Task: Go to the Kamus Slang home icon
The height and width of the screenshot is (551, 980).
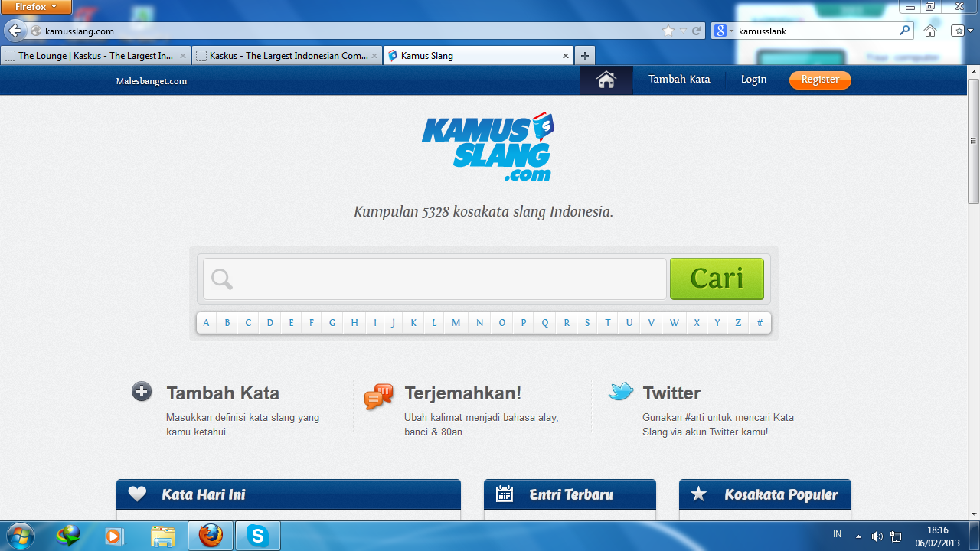Action: click(x=606, y=80)
